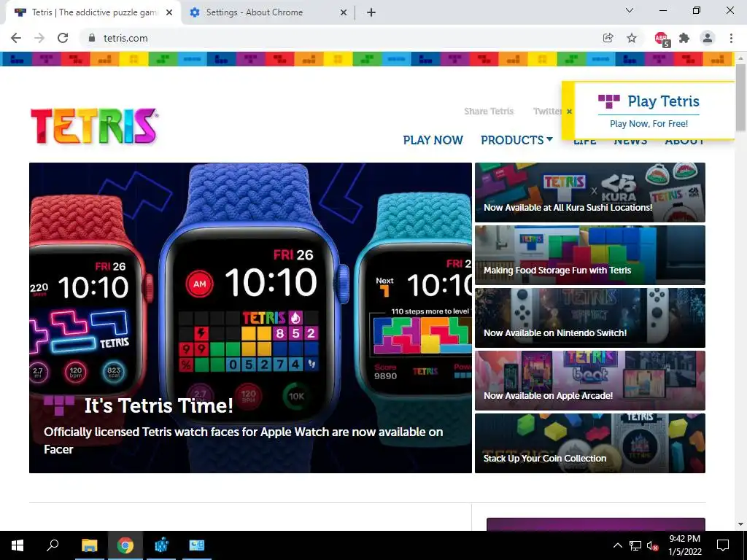This screenshot has height=560, width=747.
Task: Close the Settings - About Chrome tab
Action: pos(344,13)
